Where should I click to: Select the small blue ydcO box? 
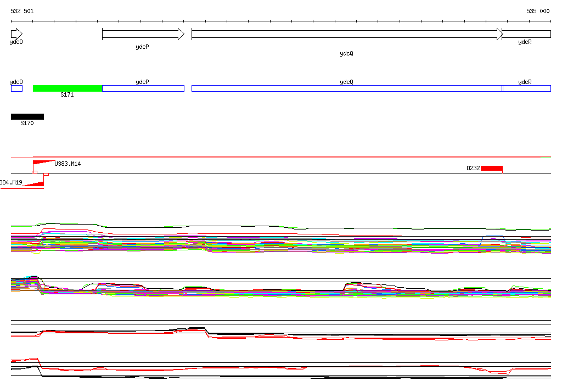16,88
